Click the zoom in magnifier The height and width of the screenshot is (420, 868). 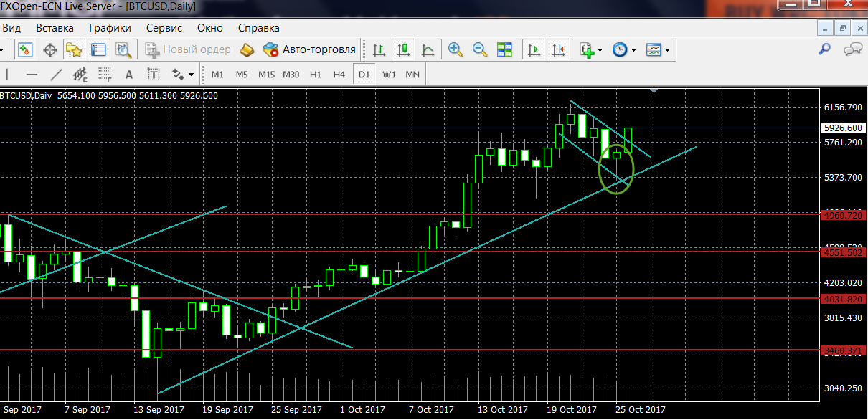coord(455,49)
